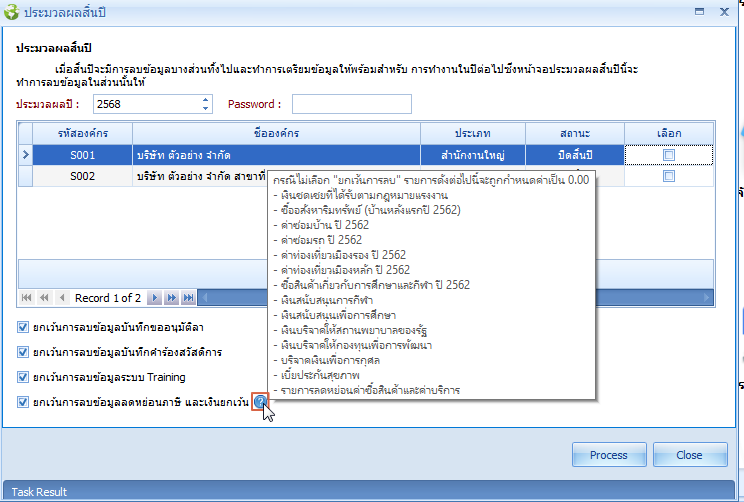Go to first record in navigator

pyautogui.click(x=26, y=298)
